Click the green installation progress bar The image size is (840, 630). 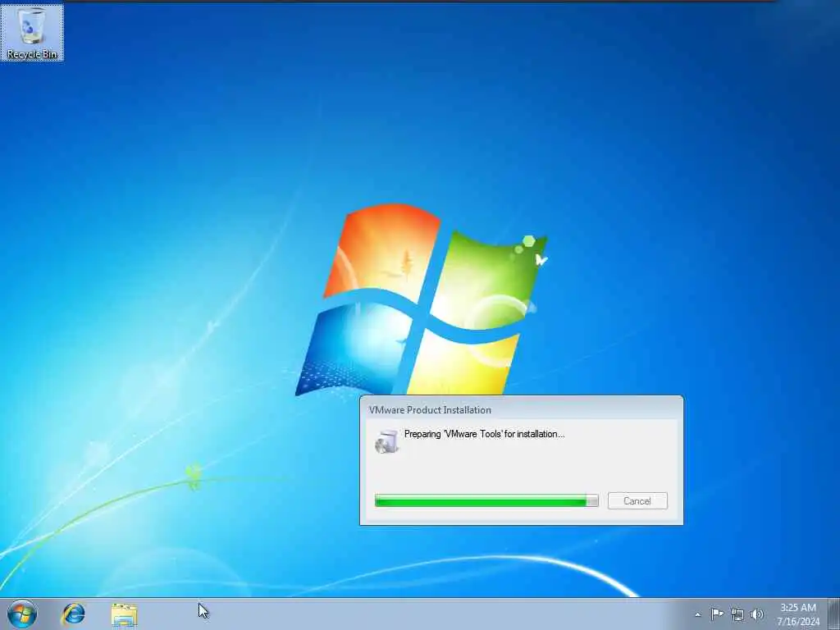486,501
